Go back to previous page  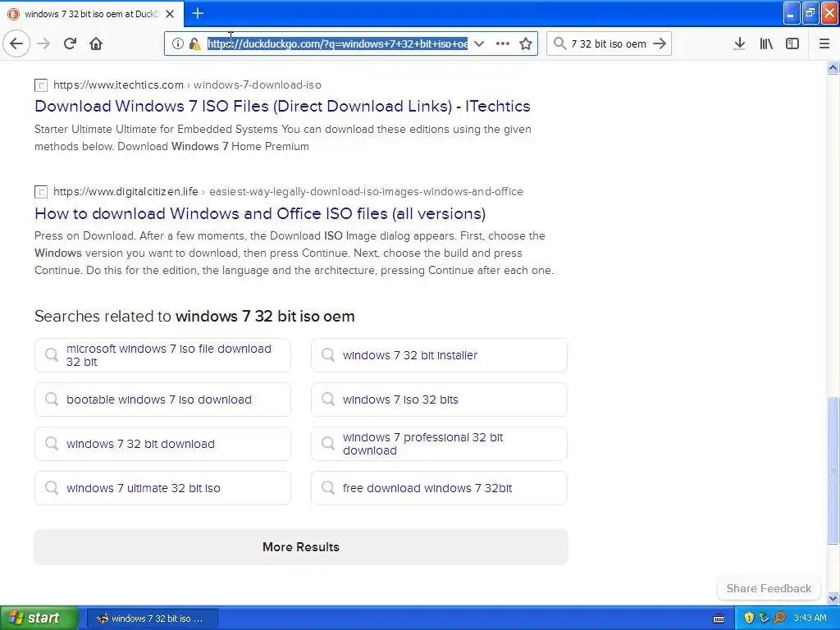16,43
